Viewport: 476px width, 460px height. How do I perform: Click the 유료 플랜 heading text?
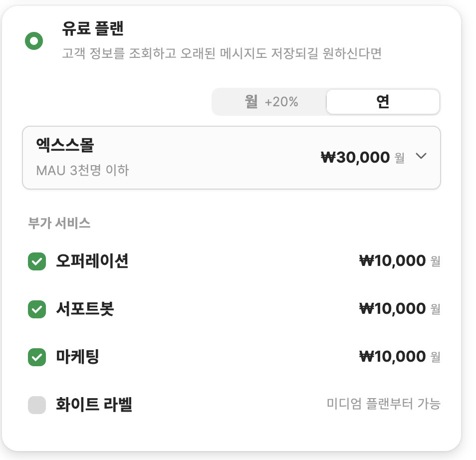[93, 28]
